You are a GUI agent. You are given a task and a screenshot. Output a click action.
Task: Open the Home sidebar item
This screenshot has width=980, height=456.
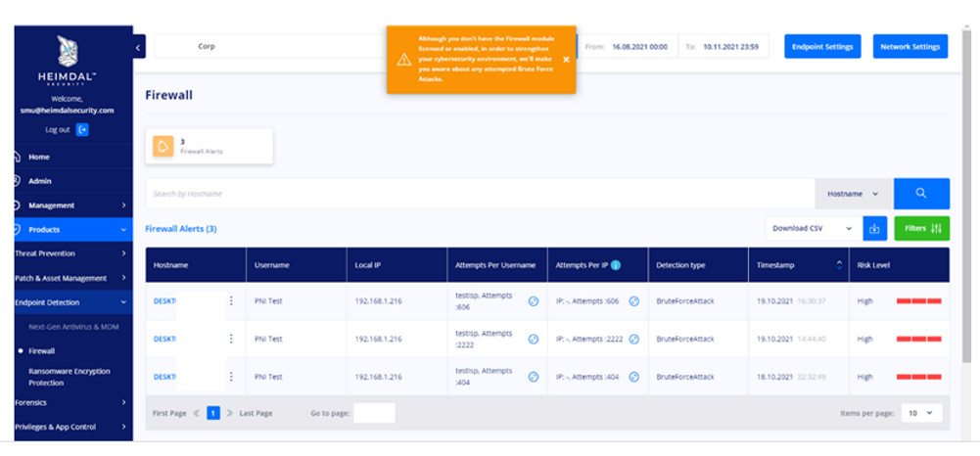click(x=73, y=157)
